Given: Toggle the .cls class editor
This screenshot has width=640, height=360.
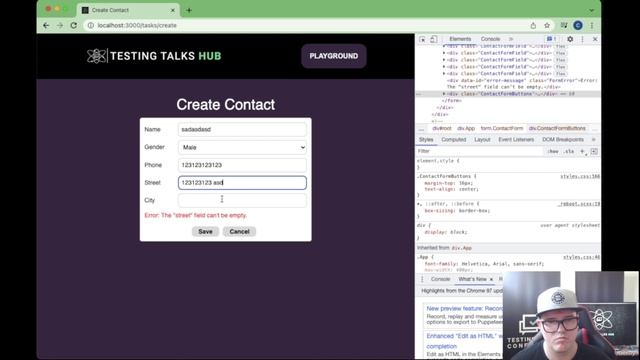Looking at the screenshot, I should pyautogui.click(x=569, y=151).
